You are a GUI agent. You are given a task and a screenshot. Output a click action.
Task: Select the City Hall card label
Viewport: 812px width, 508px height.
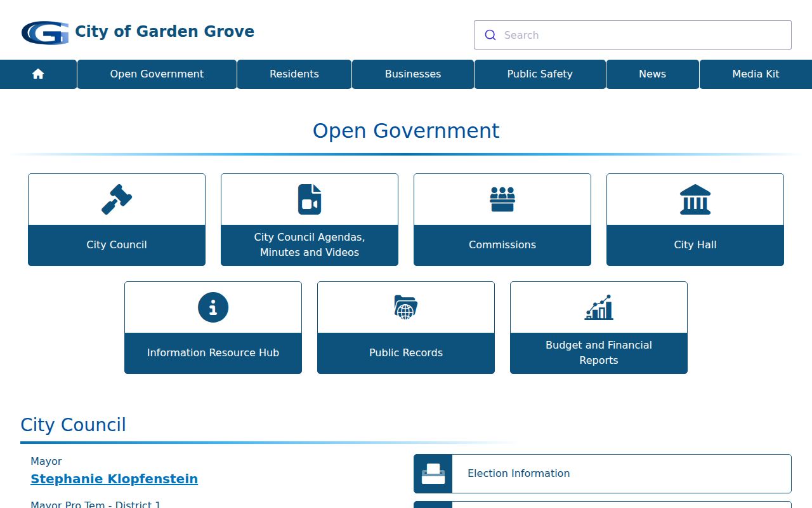(x=695, y=245)
